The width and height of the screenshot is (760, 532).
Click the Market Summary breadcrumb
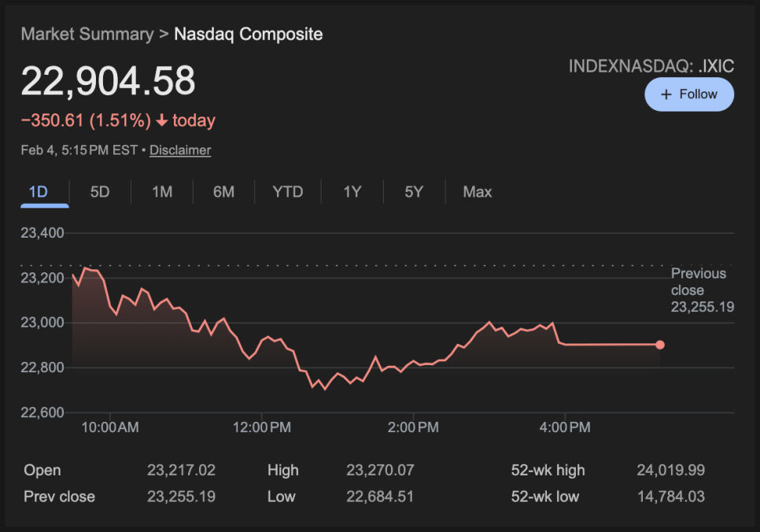point(87,34)
